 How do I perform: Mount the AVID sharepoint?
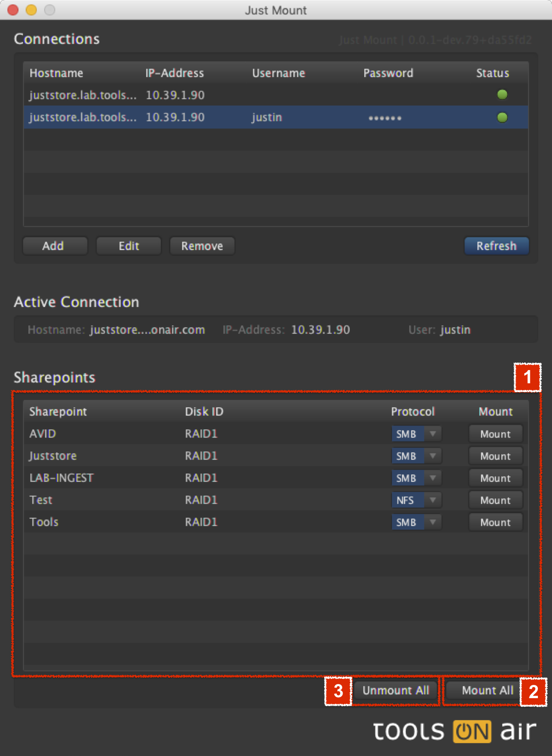pos(495,434)
